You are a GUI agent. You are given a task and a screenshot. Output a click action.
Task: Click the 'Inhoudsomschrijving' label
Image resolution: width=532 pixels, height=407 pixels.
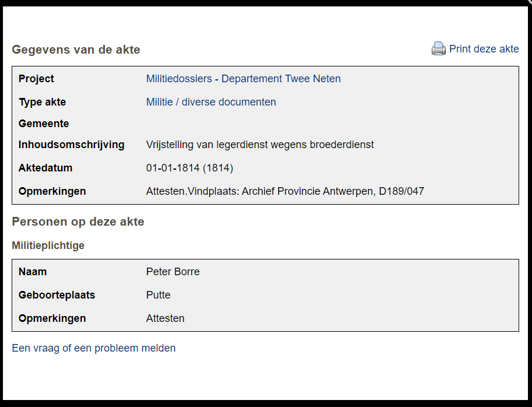(x=71, y=145)
